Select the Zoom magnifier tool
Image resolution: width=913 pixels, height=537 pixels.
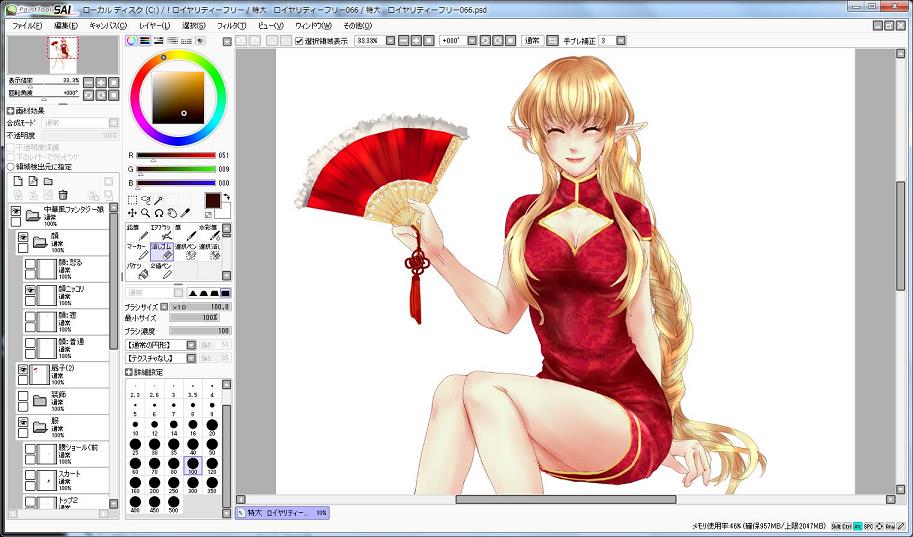pyautogui.click(x=146, y=213)
